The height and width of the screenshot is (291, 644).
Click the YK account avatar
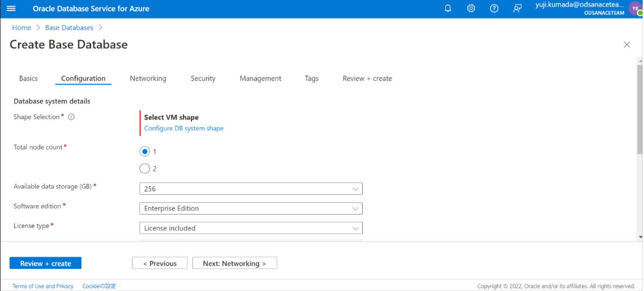(x=635, y=8)
